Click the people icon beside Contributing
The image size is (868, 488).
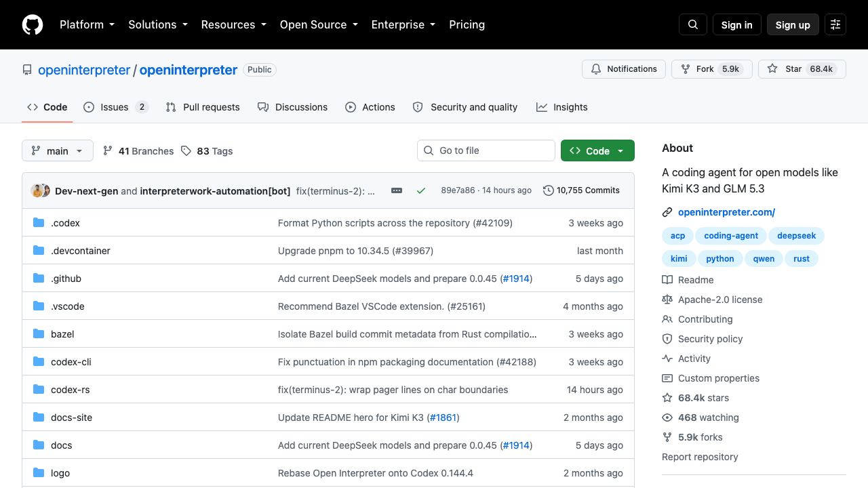(667, 319)
